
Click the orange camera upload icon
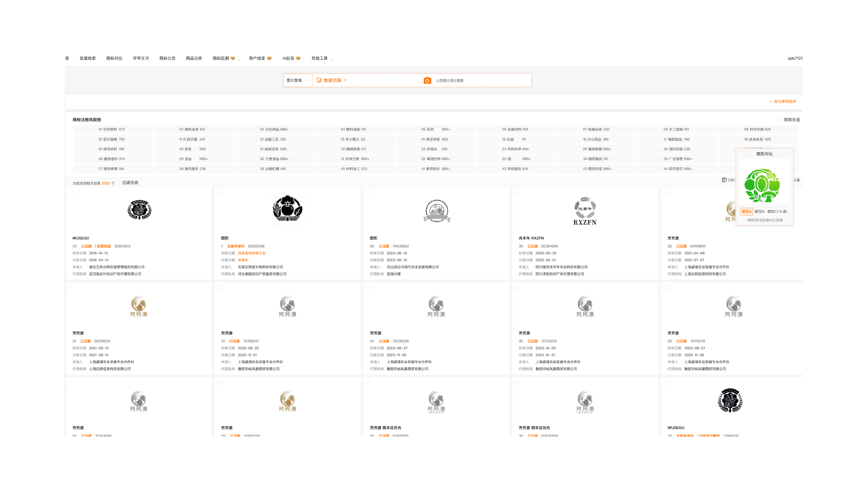(427, 80)
